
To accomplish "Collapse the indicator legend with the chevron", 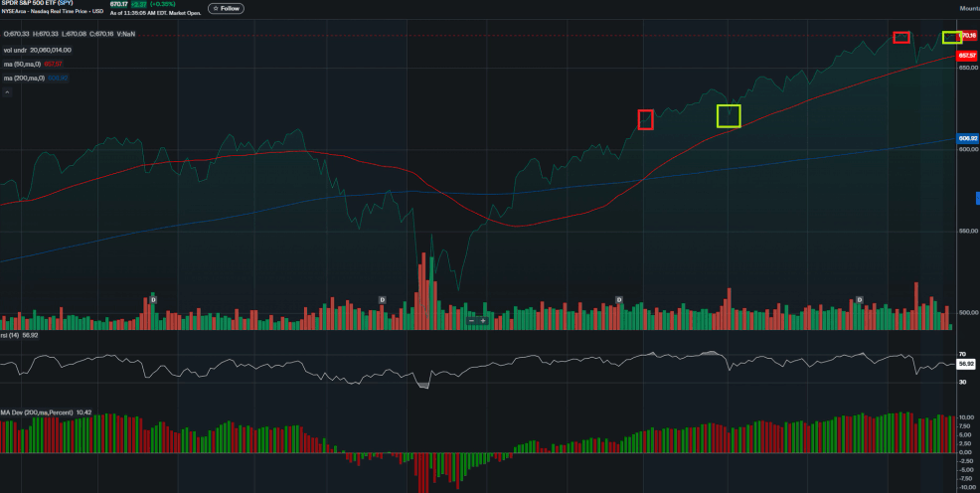I will [x=7, y=91].
